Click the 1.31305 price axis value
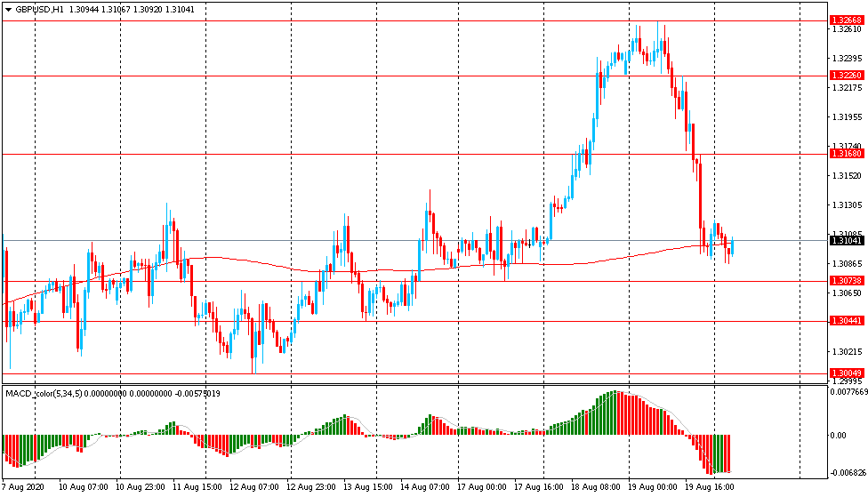Screen dimensions: 868x497 (848, 205)
